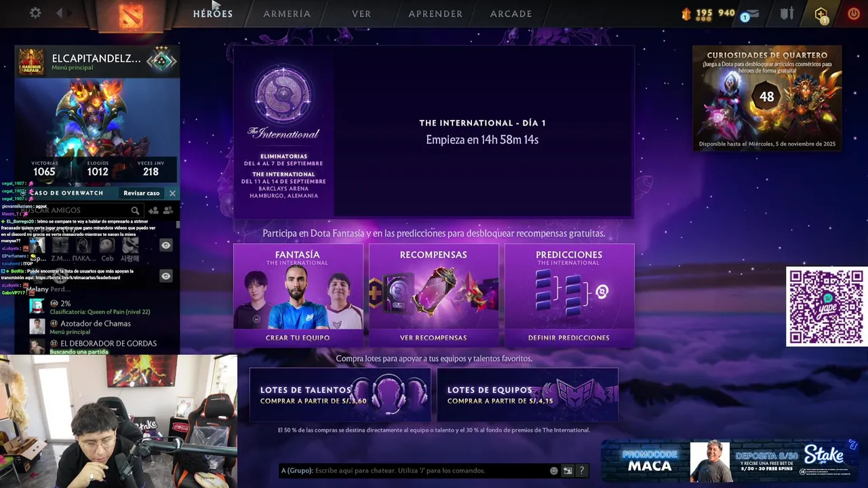Open Curiosidades de Quartero panel
Viewport: 868px width, 488px height.
pos(767,98)
